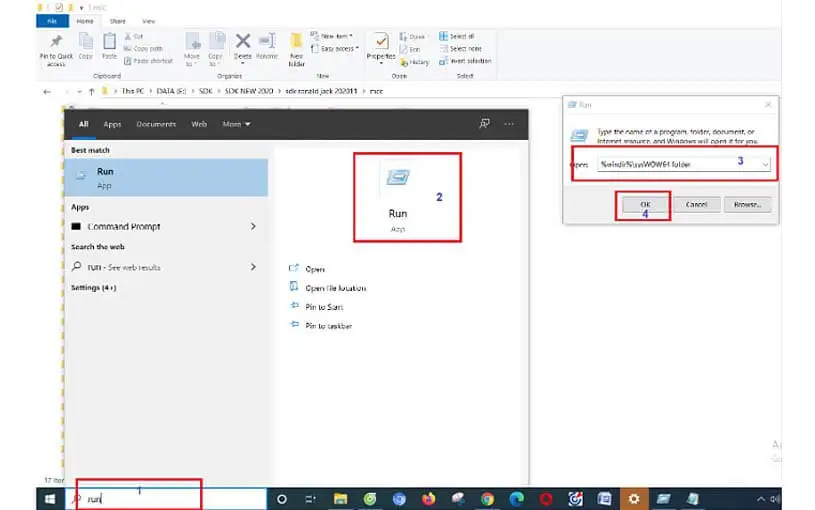
Task: Open the search panel three-dots menu
Action: [509, 124]
